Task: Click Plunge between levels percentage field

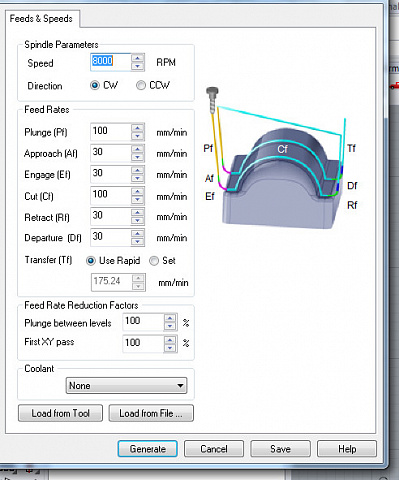Action: coord(143,322)
